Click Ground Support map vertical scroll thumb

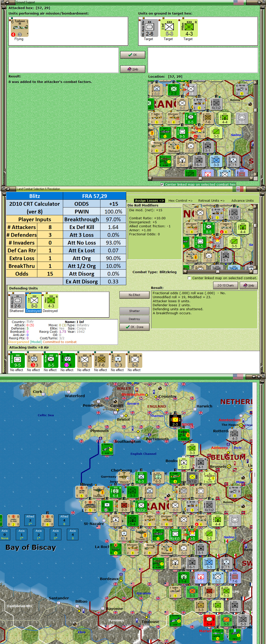(255, 110)
